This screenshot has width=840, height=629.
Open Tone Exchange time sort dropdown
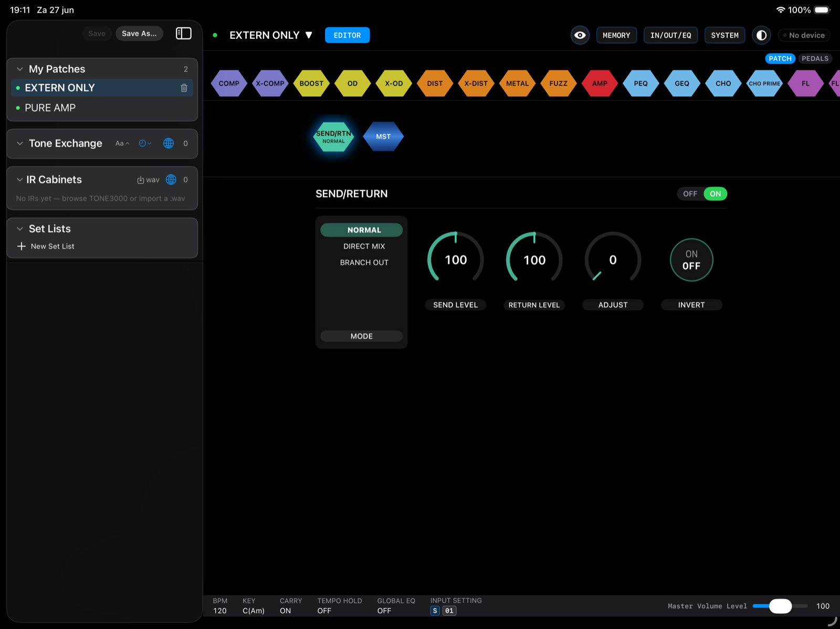point(145,143)
